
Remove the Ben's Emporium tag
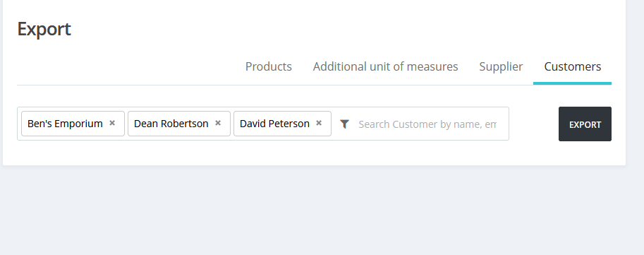pyautogui.click(x=112, y=123)
